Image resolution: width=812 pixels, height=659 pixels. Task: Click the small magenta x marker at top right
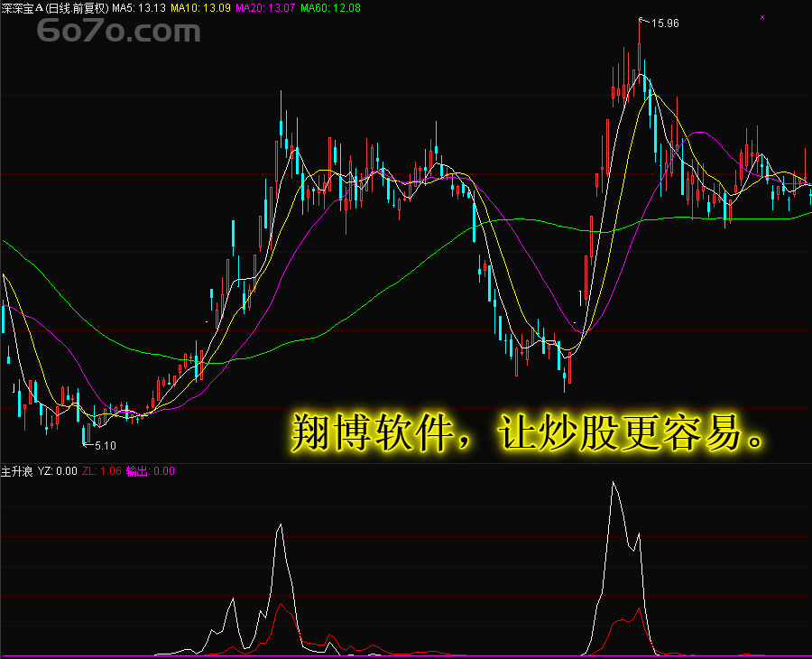[762, 17]
